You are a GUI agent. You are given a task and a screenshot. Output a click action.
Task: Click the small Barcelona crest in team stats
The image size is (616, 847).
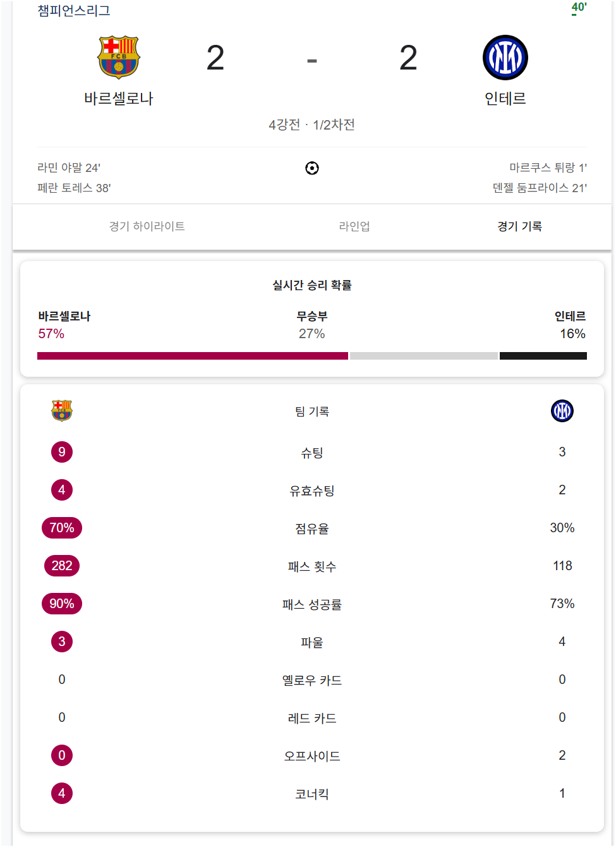coord(62,411)
